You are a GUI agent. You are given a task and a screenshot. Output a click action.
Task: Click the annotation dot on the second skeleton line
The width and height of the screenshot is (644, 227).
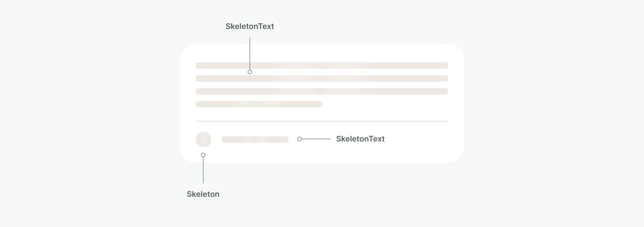250,72
